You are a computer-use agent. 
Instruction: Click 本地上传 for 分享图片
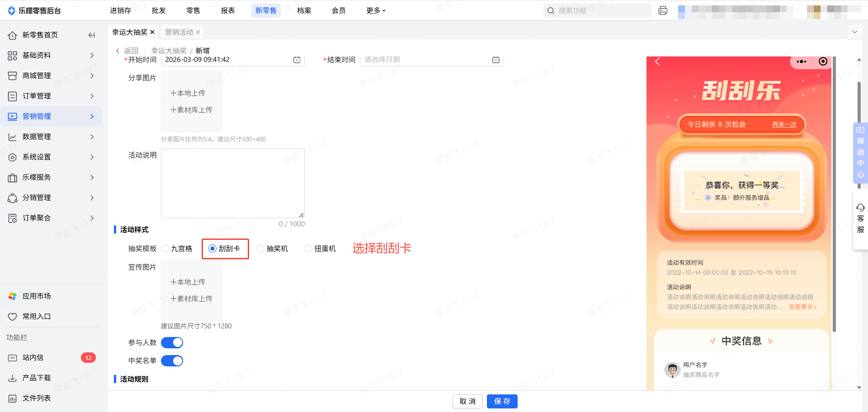pyautogui.click(x=188, y=93)
